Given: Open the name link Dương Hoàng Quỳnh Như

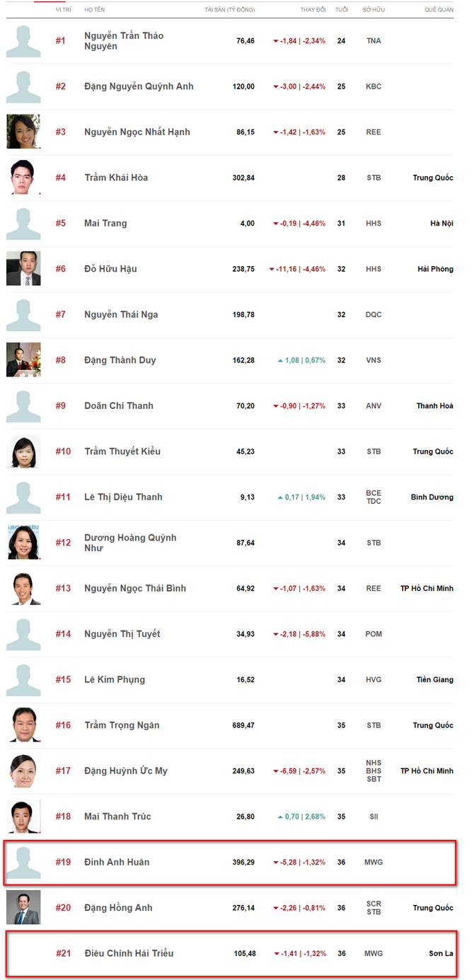Looking at the screenshot, I should coord(130,543).
